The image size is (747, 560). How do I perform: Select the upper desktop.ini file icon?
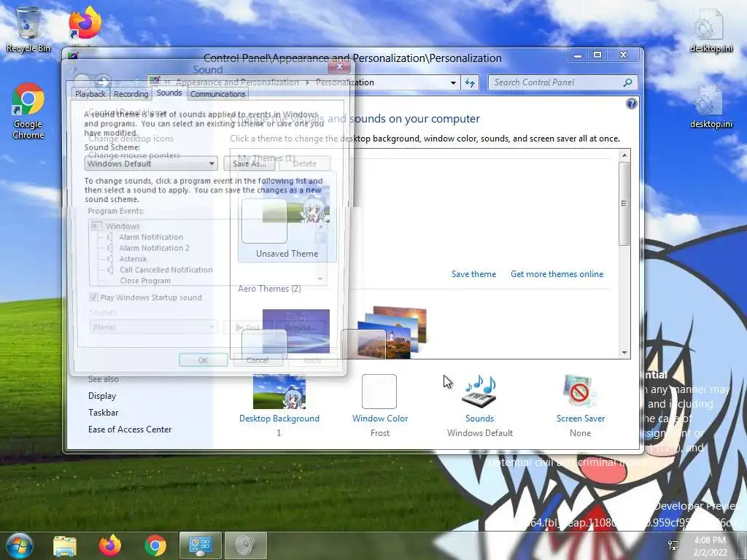[x=711, y=29]
